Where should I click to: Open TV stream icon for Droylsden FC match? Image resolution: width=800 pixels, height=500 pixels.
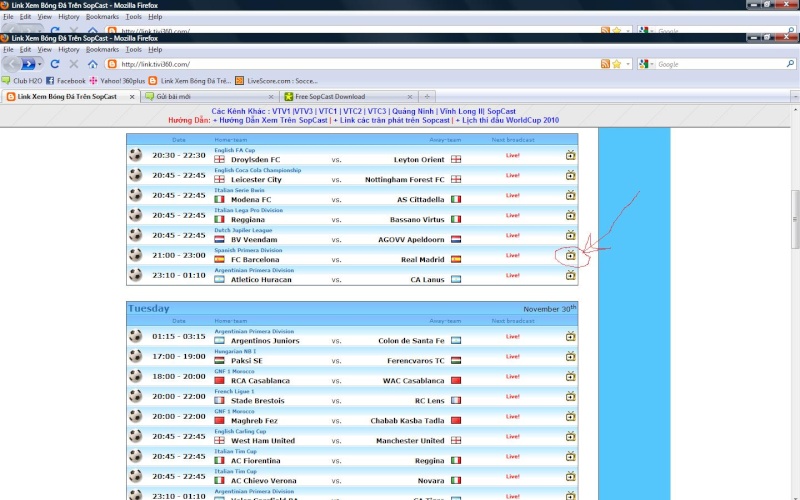[570, 155]
